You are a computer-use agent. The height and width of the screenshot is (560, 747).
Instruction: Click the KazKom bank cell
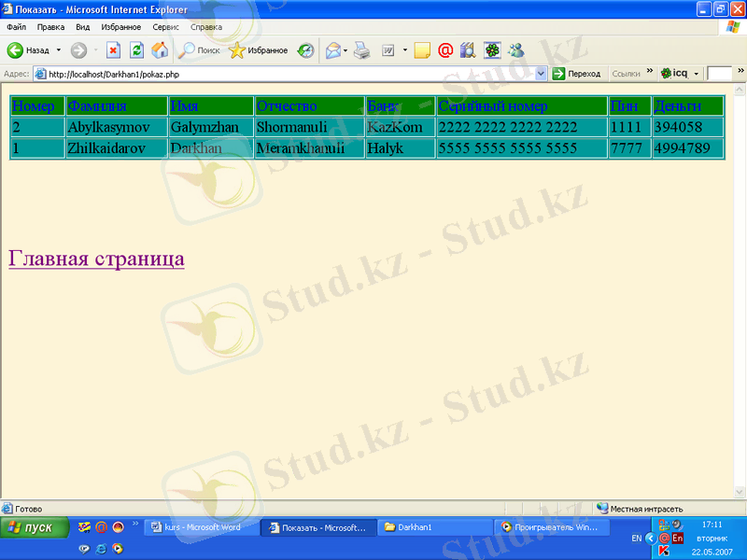(x=401, y=127)
